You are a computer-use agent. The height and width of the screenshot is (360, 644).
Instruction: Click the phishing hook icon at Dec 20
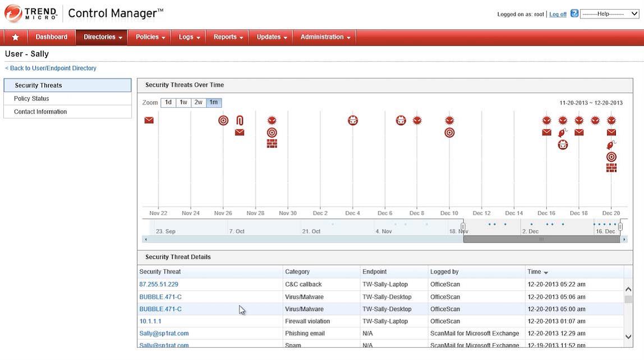click(x=611, y=145)
